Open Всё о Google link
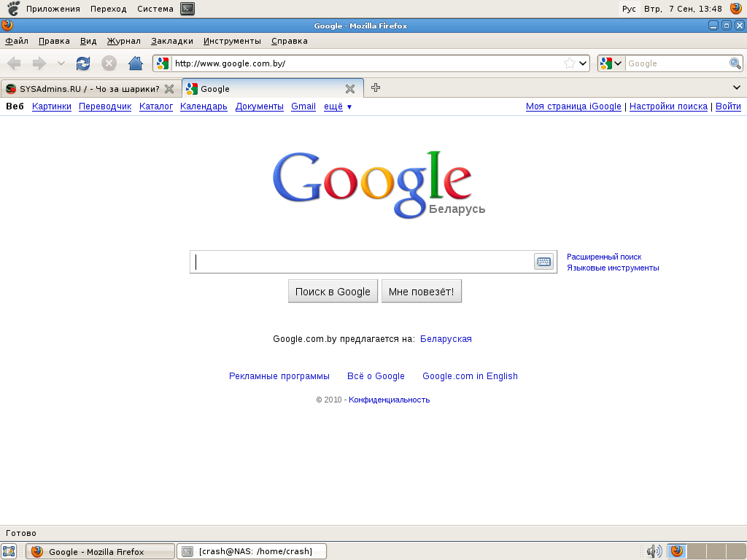 point(376,376)
